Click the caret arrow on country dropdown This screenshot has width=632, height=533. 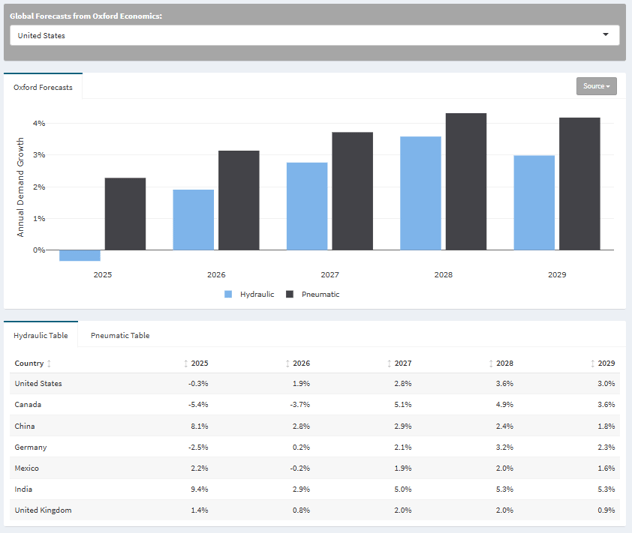click(605, 35)
